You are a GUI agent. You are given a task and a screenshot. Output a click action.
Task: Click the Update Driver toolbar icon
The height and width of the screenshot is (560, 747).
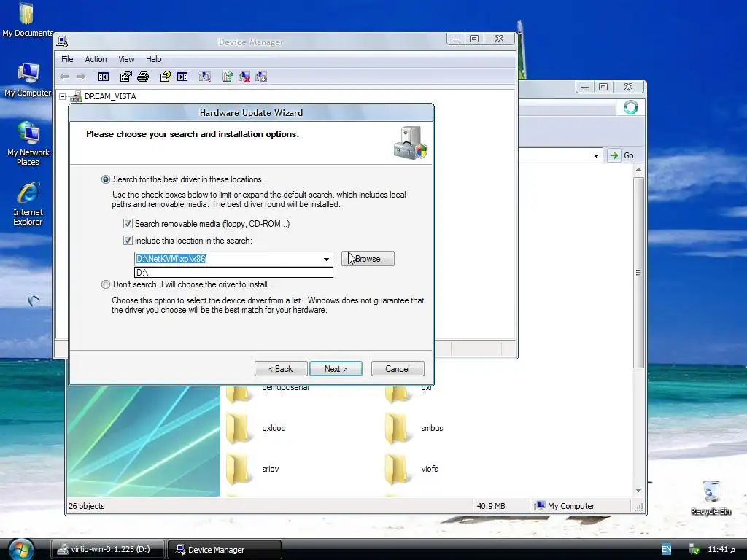[228, 77]
